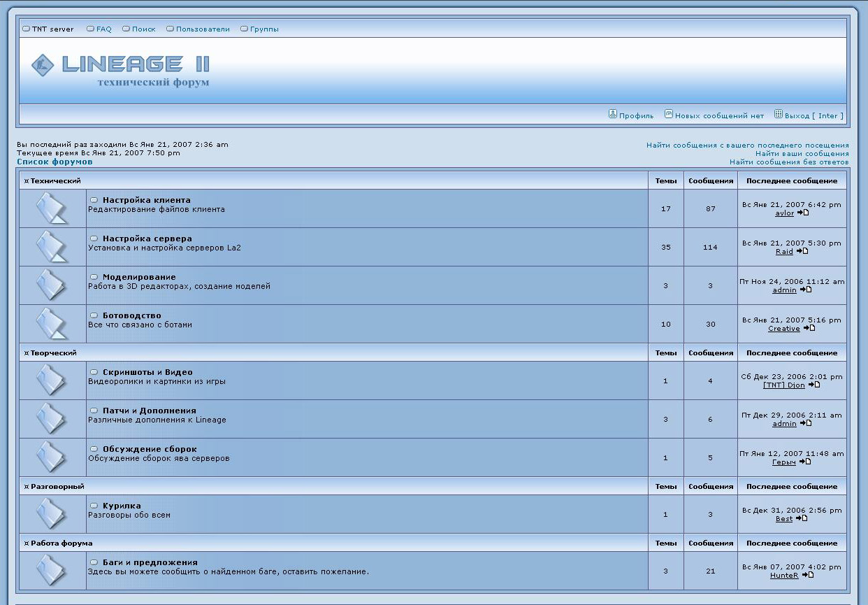Open user Best's profile
Viewport: 868px width, 605px height.
[x=784, y=519]
